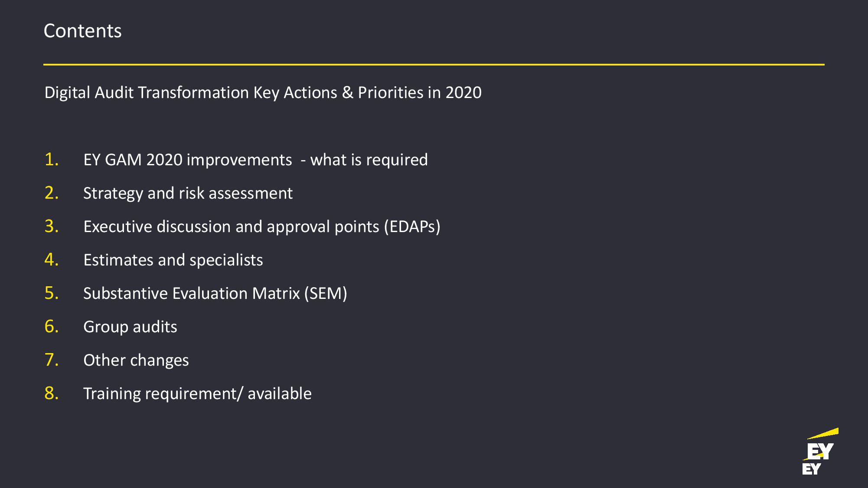Select Substantive Evaluation Matrix (SEM) entry
Image resolution: width=868 pixels, height=488 pixels.
point(215,293)
